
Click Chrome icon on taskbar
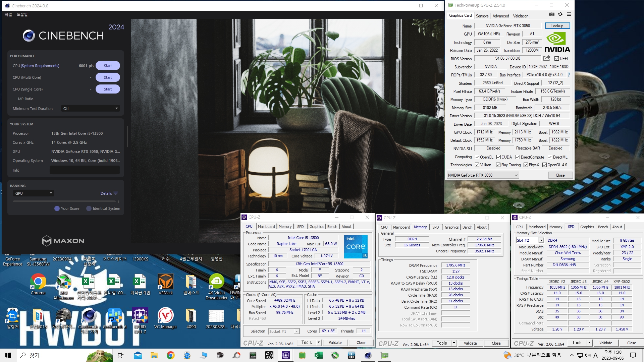pos(170,355)
